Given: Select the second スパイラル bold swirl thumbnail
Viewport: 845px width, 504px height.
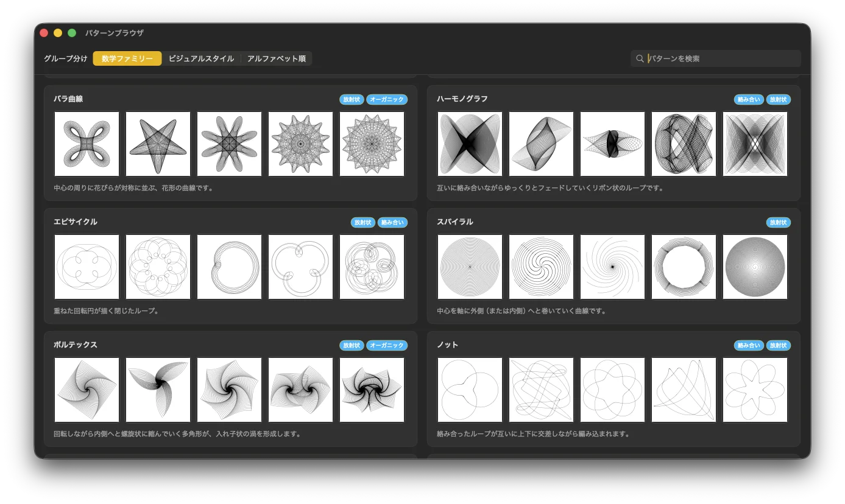Looking at the screenshot, I should coord(541,267).
